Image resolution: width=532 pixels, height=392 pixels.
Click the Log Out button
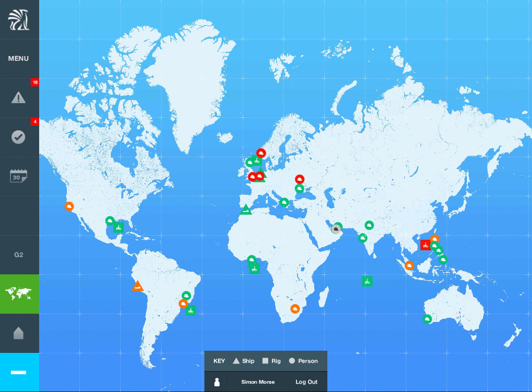[x=306, y=382]
